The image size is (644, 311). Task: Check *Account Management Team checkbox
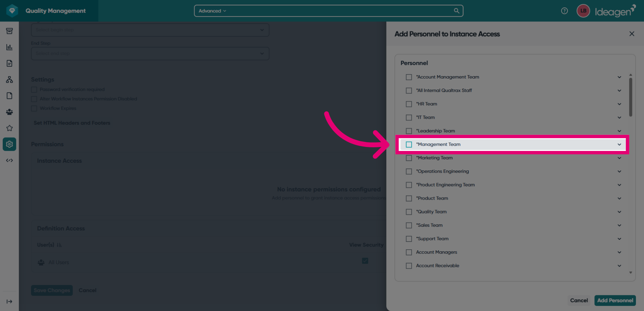pos(409,77)
